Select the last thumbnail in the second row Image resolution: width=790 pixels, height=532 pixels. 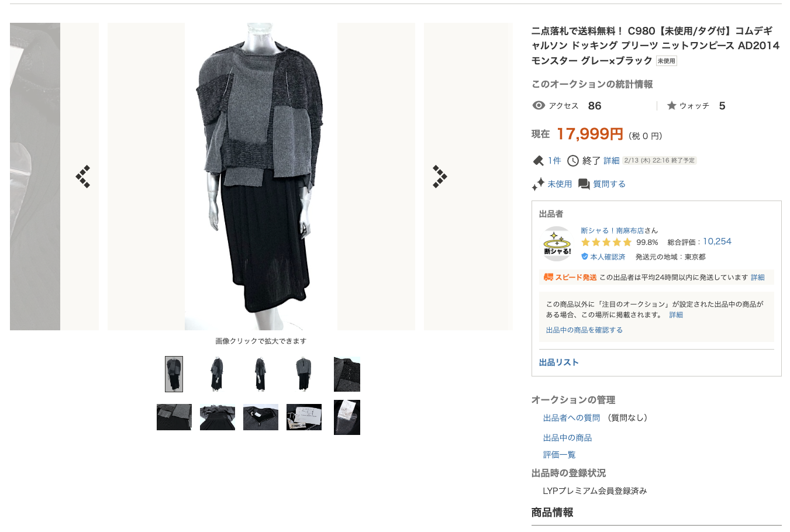click(347, 417)
